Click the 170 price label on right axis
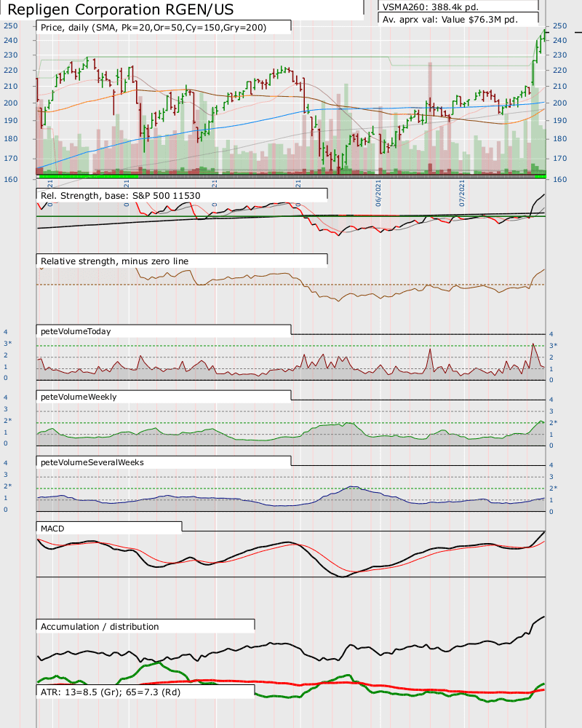The height and width of the screenshot is (728, 582). 559,158
